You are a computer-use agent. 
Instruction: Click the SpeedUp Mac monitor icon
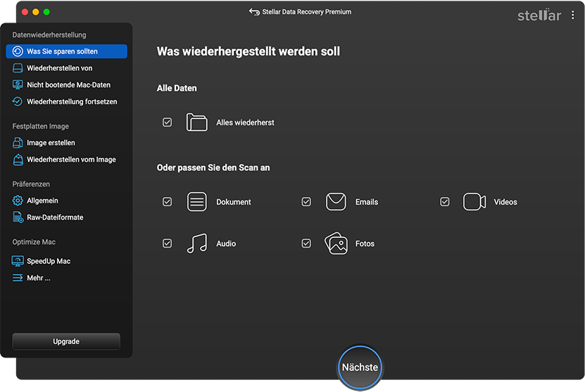pos(18,261)
